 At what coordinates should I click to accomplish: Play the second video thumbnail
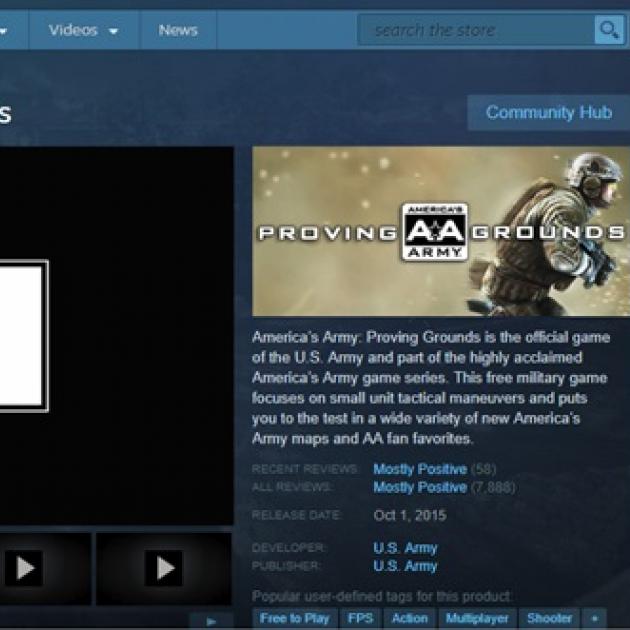[x=162, y=569]
